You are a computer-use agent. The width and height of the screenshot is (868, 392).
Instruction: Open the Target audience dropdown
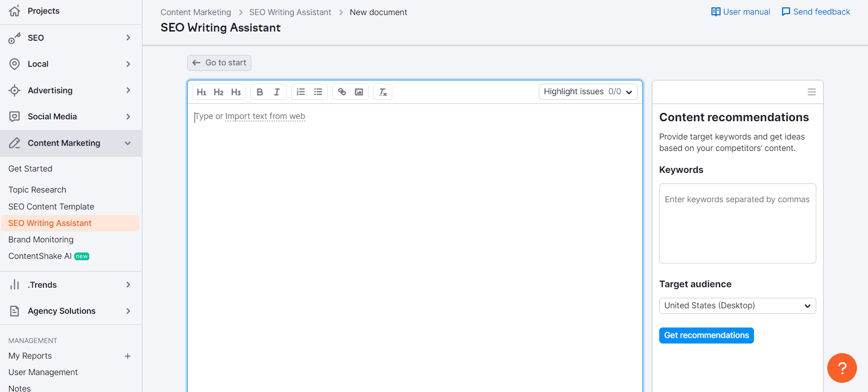(x=738, y=306)
